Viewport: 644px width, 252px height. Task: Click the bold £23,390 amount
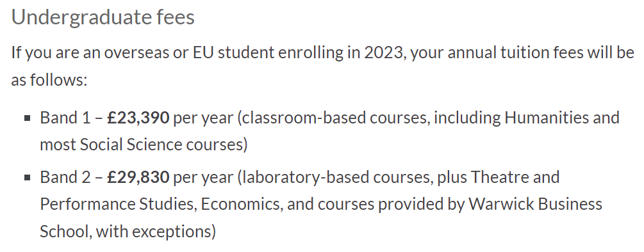point(138,118)
